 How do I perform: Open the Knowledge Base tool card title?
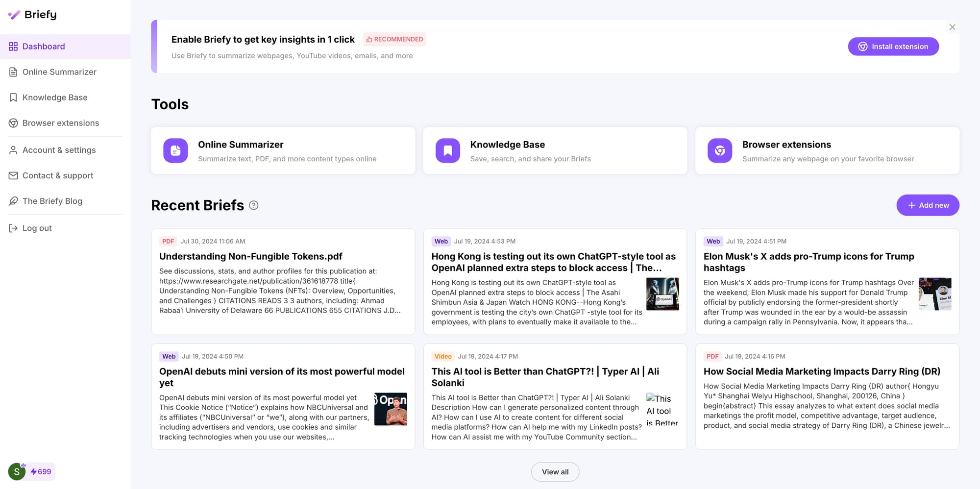(x=508, y=145)
